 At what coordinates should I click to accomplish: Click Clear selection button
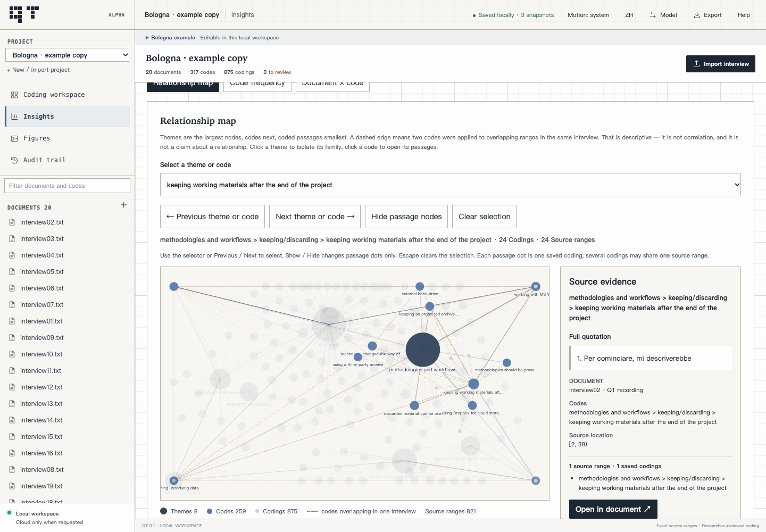(484, 217)
